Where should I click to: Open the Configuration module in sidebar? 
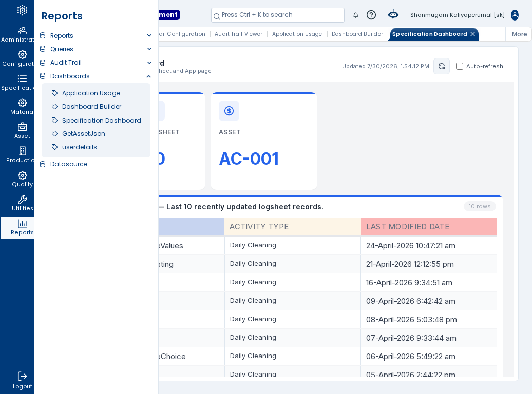17,58
